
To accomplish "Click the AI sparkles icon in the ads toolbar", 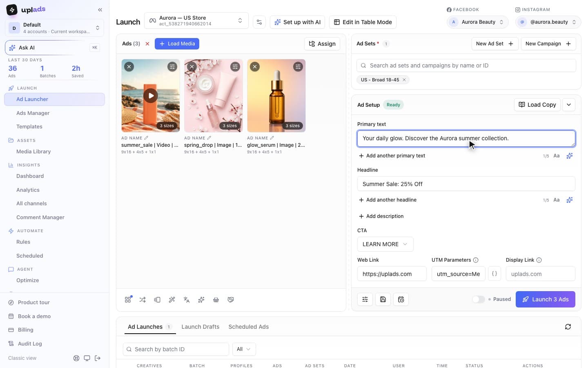I will [x=201, y=300].
